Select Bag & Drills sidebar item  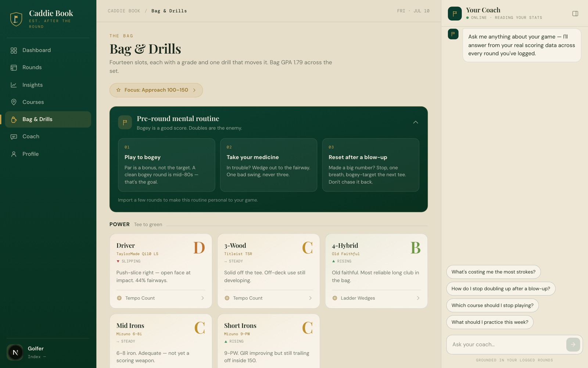[48, 119]
